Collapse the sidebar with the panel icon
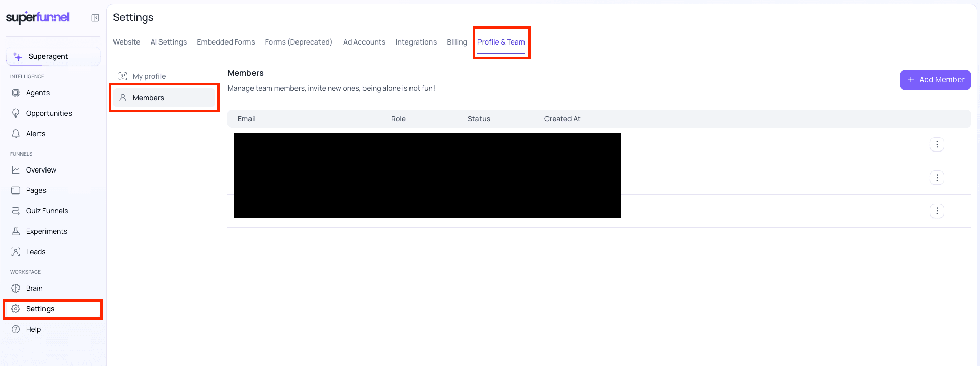 (95, 18)
